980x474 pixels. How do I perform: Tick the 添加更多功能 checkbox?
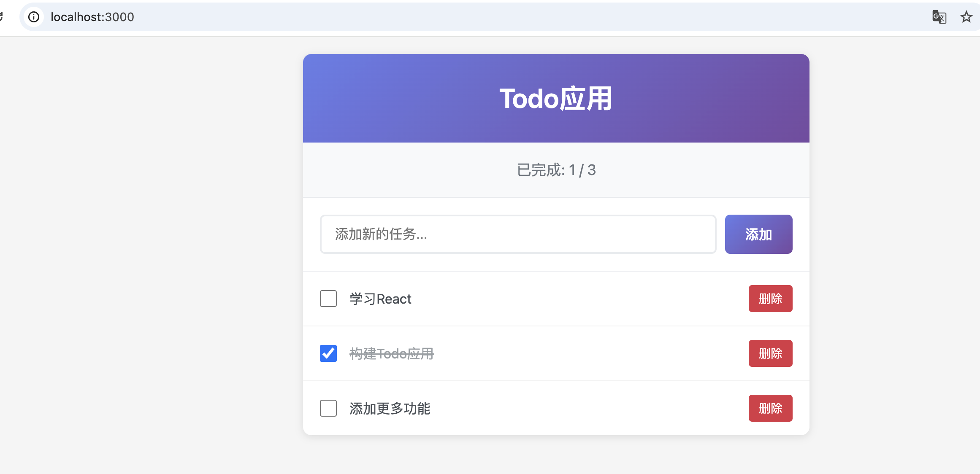pos(328,408)
